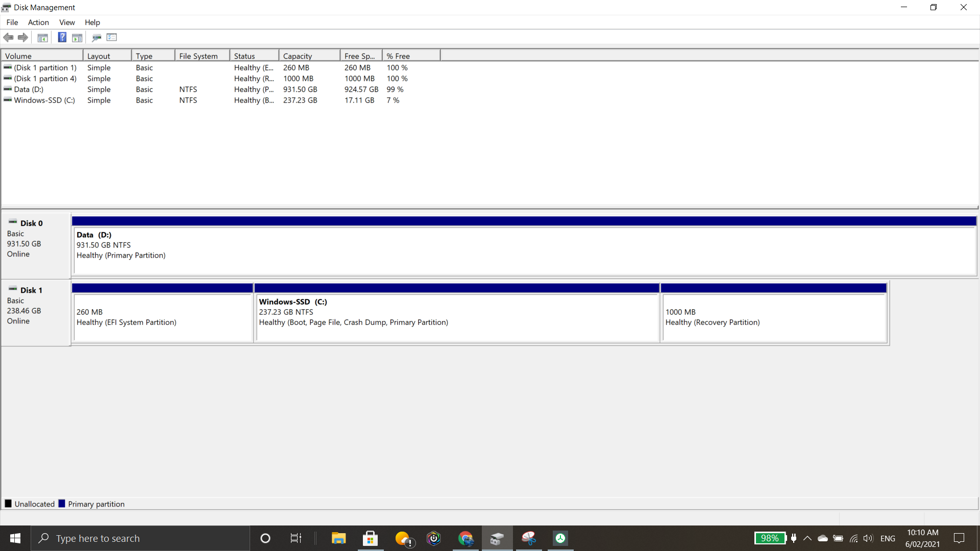Select the 1000 MB Recovery Partition block
The width and height of the screenshot is (980, 551).
773,317
